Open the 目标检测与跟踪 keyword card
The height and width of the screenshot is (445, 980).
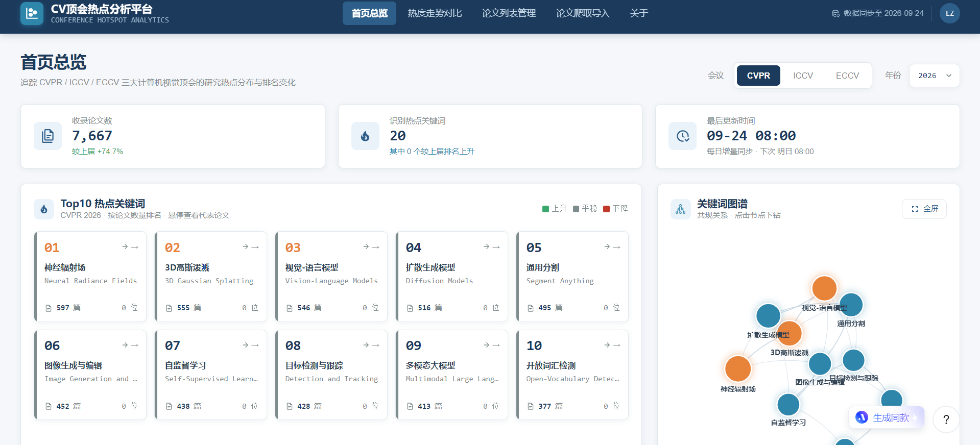(331, 375)
